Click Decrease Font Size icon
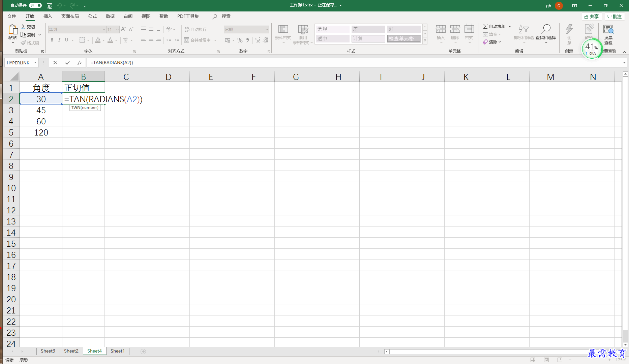This screenshot has height=364, width=629. 131,29
